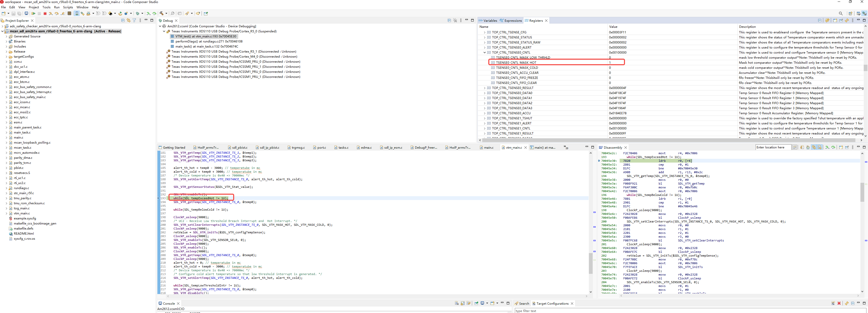Toggle Link with Active Debug Context

814,147
